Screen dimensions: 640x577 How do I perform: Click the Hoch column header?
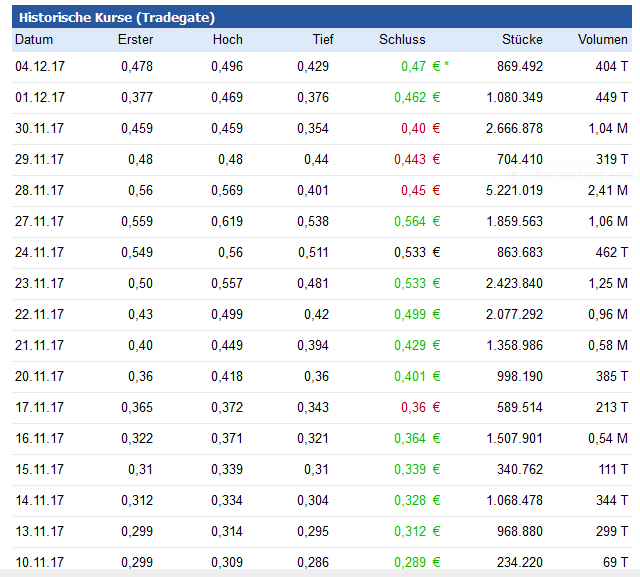[227, 40]
